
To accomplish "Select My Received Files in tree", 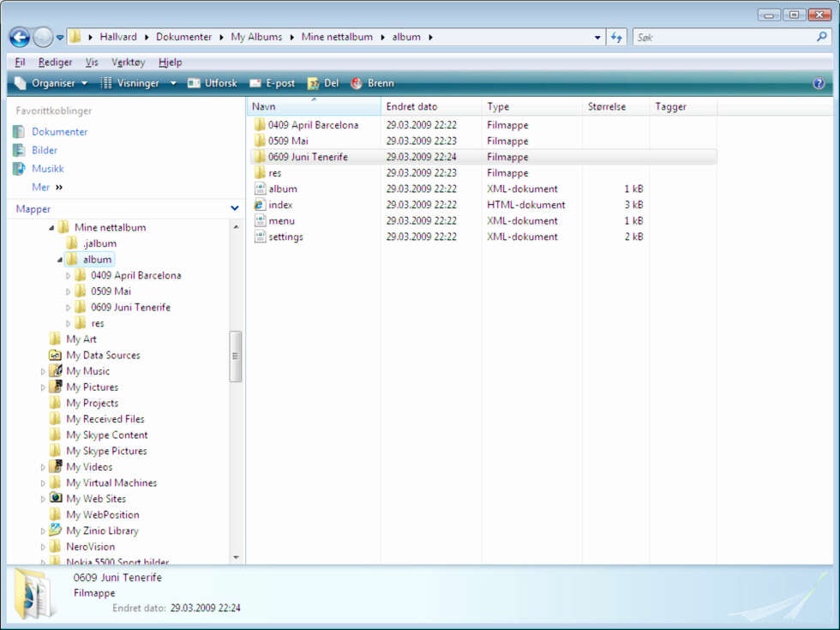I will tap(105, 419).
